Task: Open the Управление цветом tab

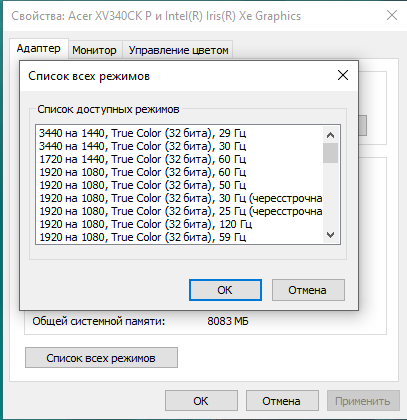Action: [x=178, y=50]
